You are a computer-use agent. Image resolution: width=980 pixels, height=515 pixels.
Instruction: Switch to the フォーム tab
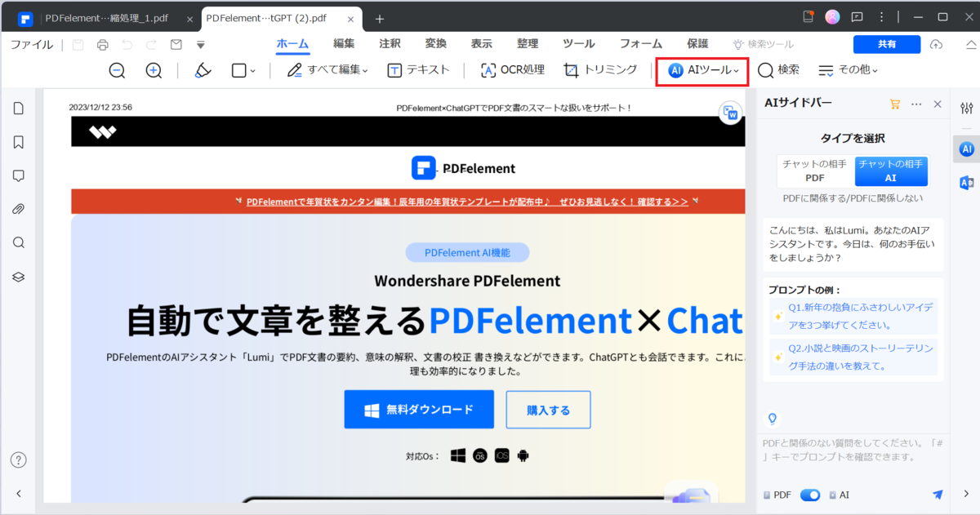[x=641, y=44]
